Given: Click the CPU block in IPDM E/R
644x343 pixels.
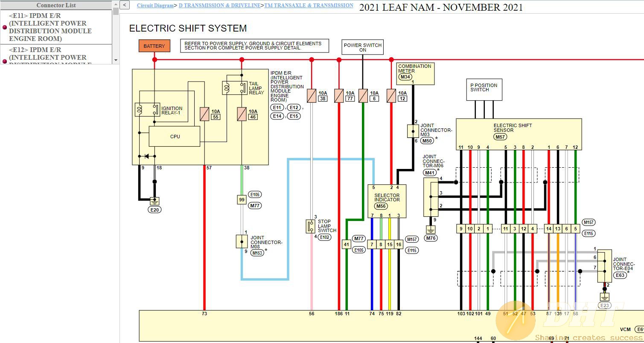Looking at the screenshot, I should click(x=175, y=137).
